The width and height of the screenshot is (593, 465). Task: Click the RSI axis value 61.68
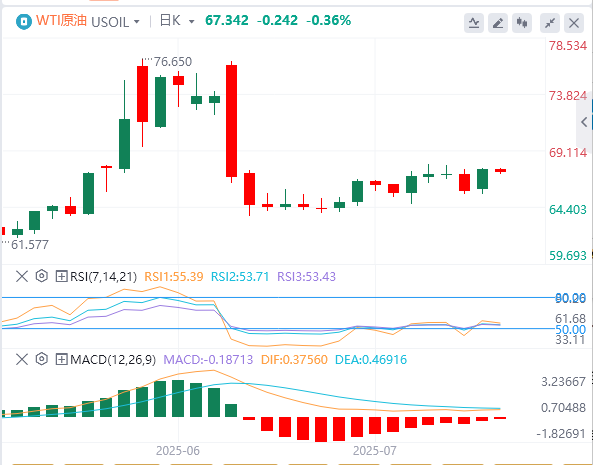coord(570,318)
